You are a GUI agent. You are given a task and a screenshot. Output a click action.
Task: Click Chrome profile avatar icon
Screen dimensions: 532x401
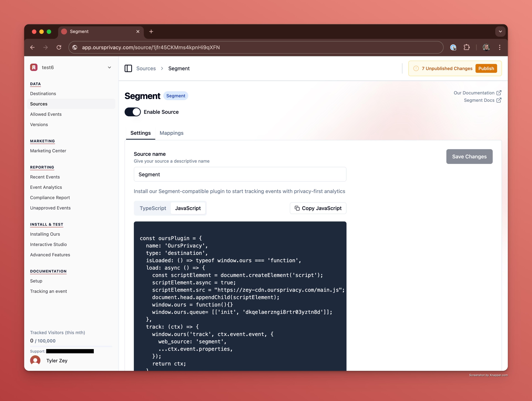486,47
